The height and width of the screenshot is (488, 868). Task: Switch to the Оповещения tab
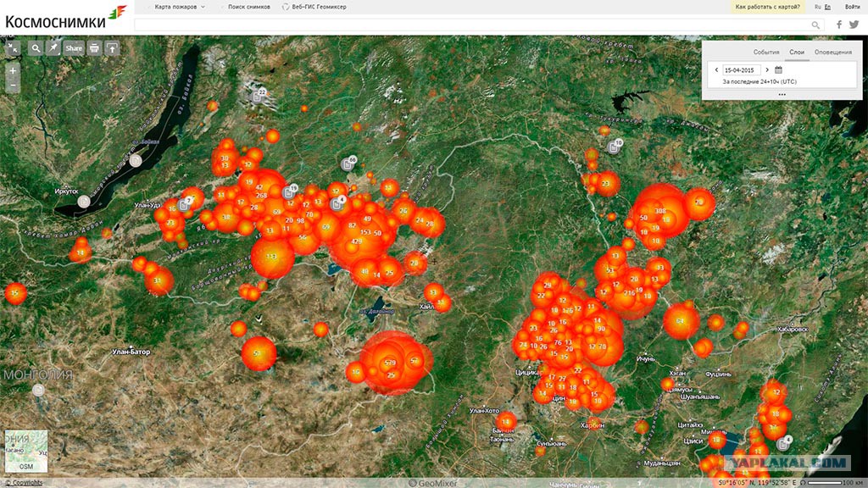point(833,52)
